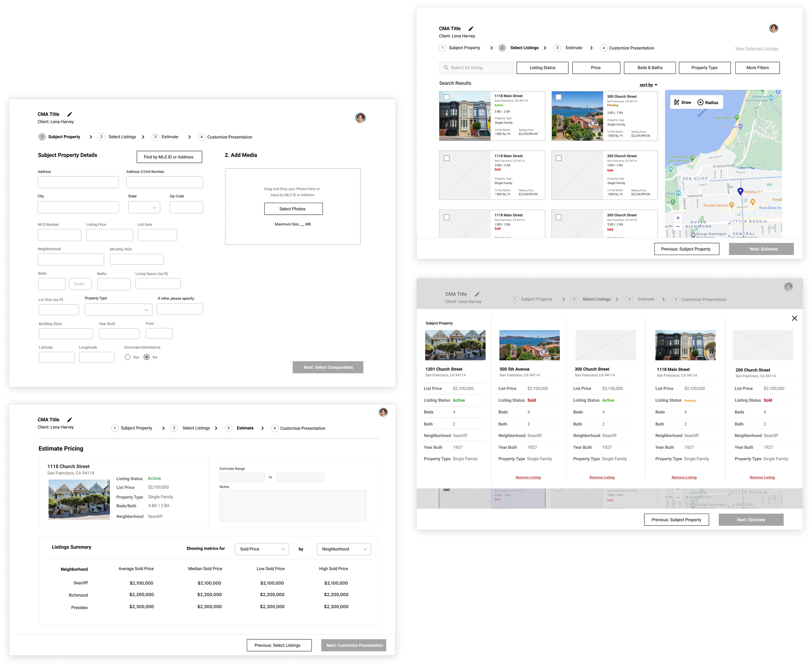Open the 1118 Church Street photo on the Estimate screen
Screen dimensions: 812x666
click(x=79, y=500)
